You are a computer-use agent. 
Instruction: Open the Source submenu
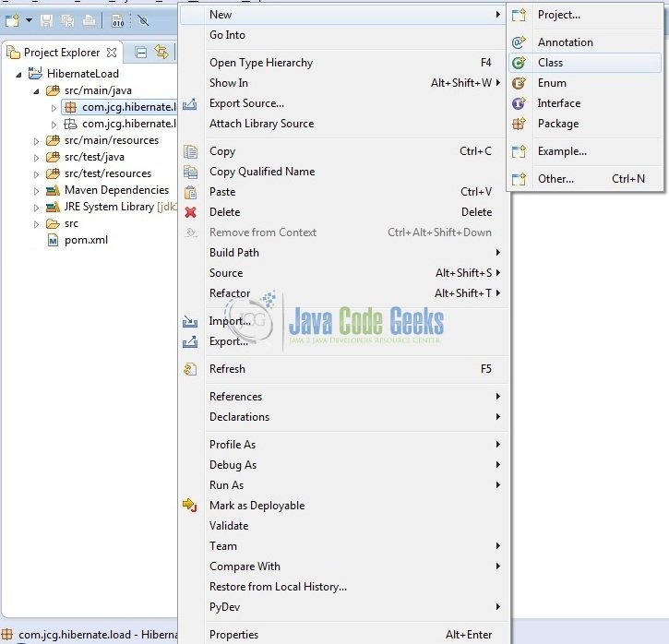click(x=343, y=273)
